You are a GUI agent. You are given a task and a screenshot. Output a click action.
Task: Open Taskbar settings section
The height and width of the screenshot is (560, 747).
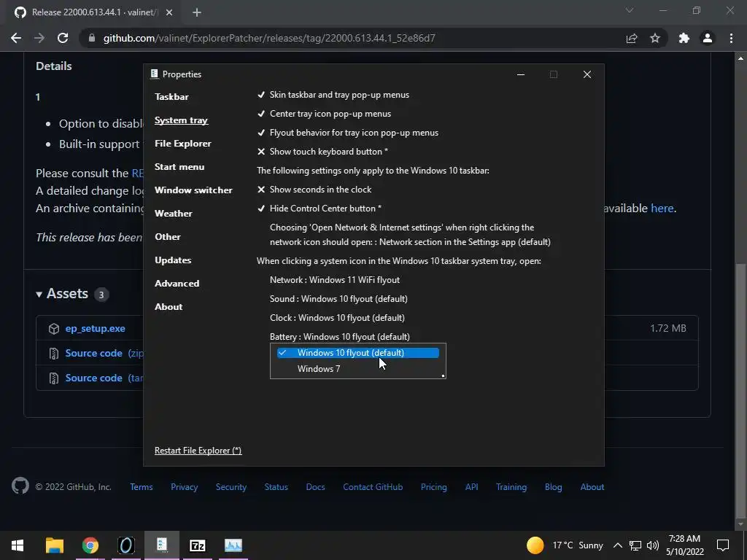click(x=171, y=97)
